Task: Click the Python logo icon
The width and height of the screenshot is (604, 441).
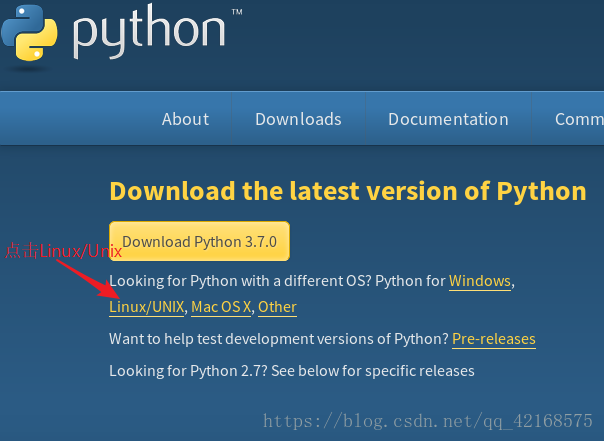Action: [29, 33]
